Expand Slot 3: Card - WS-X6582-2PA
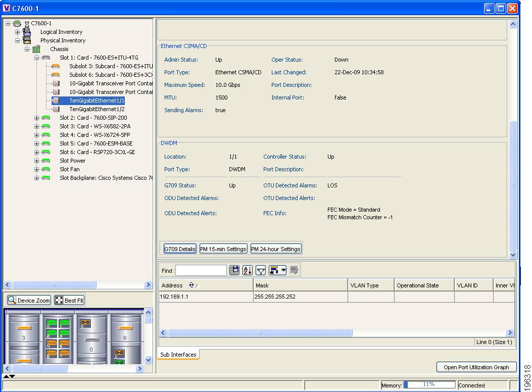This screenshot has width=532, height=392. pos(36,126)
